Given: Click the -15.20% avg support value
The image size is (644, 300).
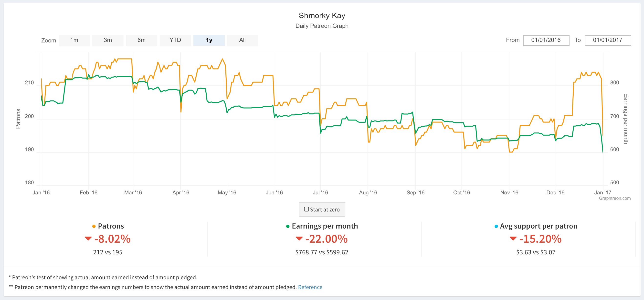Looking at the screenshot, I should pos(540,239).
